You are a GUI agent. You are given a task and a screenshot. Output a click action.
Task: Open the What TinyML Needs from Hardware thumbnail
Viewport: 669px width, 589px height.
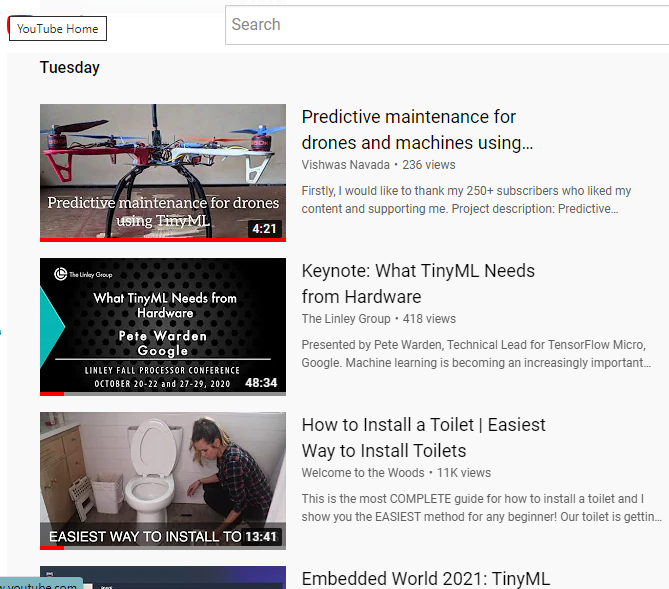click(163, 327)
